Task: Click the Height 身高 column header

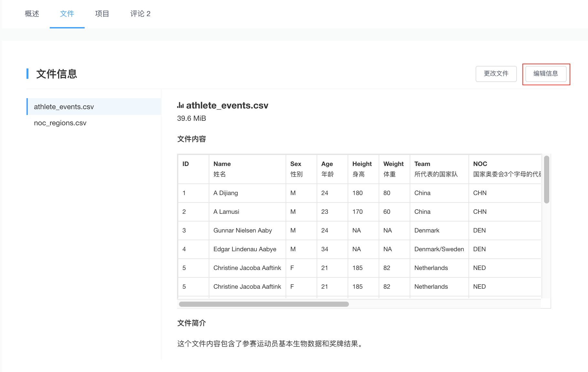Action: click(x=363, y=169)
